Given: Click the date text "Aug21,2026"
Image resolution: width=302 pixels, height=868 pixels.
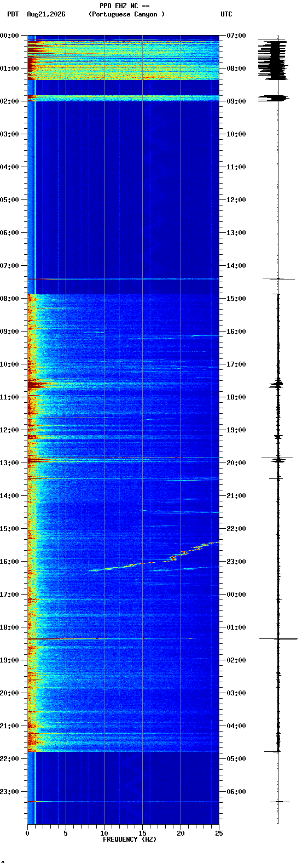Looking at the screenshot, I should coord(46,14).
